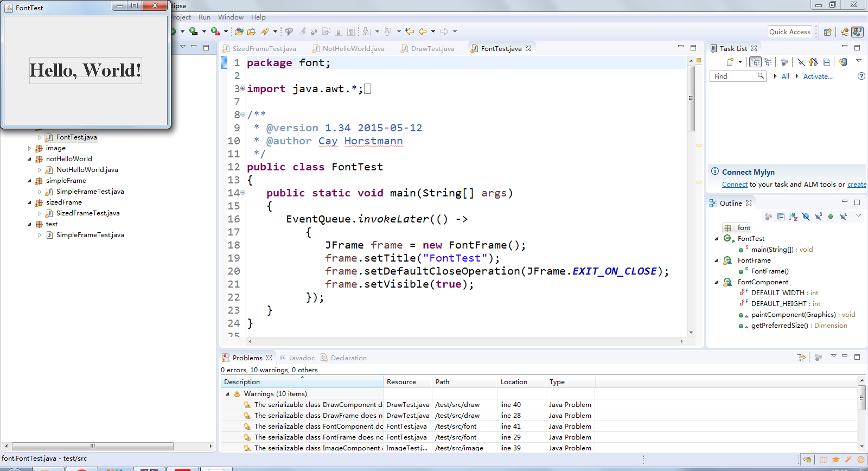Click Previous Annotation arrow icon
The width and height of the screenshot is (868, 471).
(x=388, y=31)
